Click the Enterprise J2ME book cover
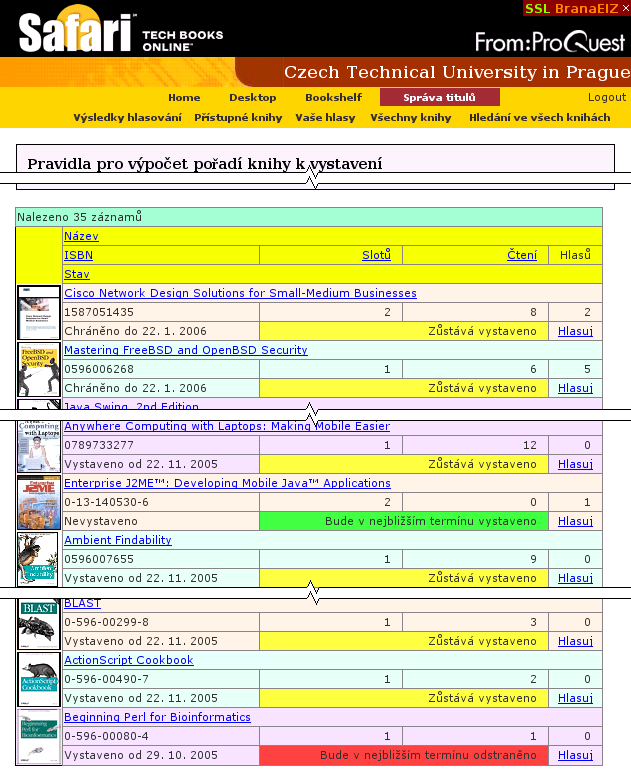 (x=39, y=502)
